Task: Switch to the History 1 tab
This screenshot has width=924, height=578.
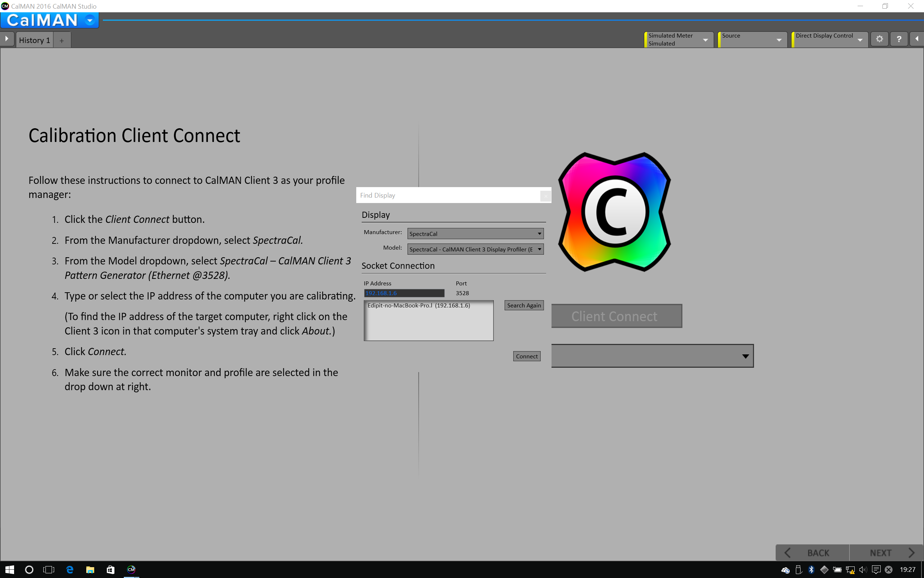Action: point(34,40)
